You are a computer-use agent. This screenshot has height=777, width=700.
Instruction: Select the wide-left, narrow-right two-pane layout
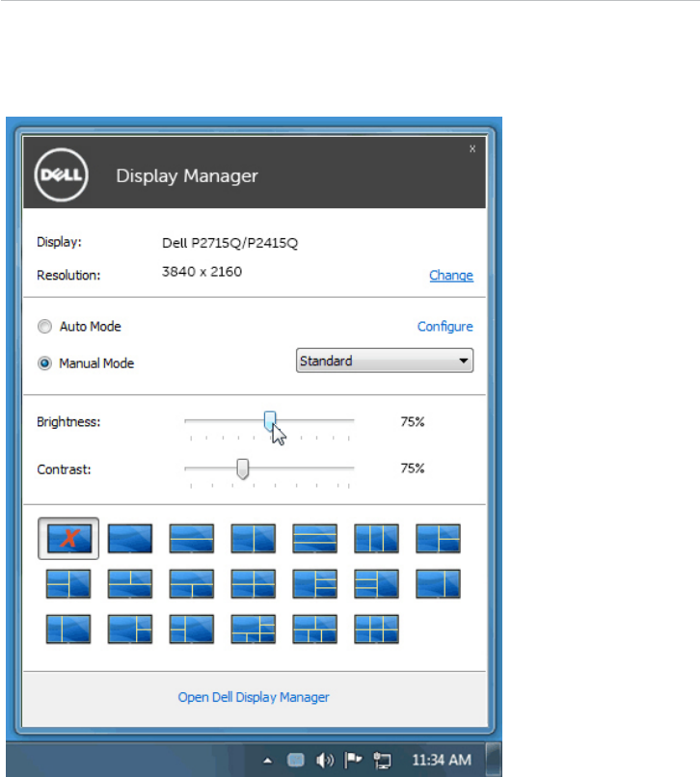tap(438, 584)
